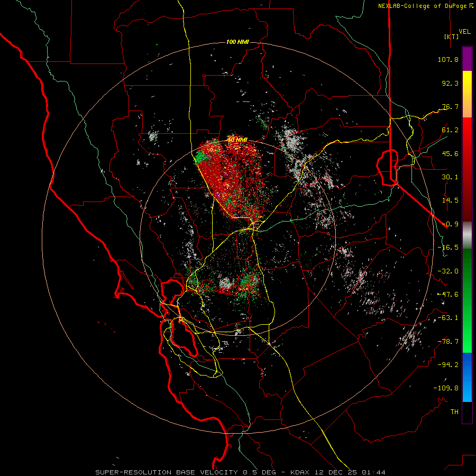
Task: Click the 107.8 velocity scale value
Action: (x=448, y=59)
